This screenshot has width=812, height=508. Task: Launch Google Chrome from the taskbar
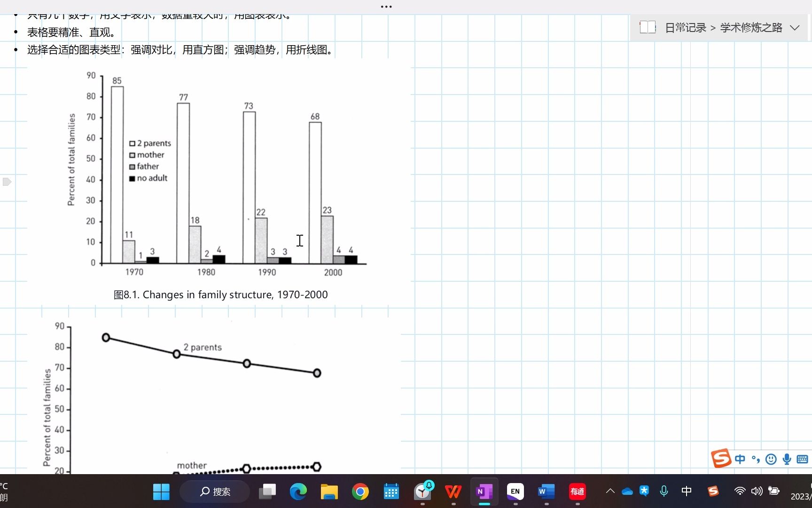360,492
